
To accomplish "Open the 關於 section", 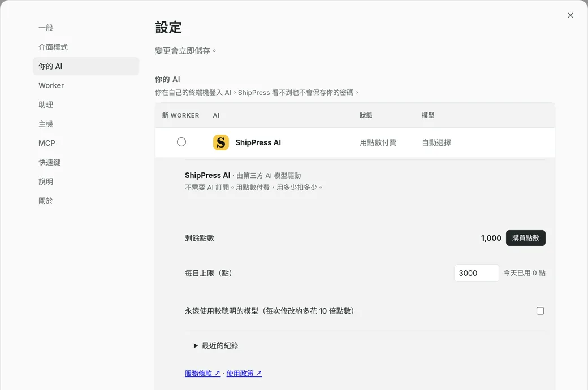I will (x=46, y=201).
